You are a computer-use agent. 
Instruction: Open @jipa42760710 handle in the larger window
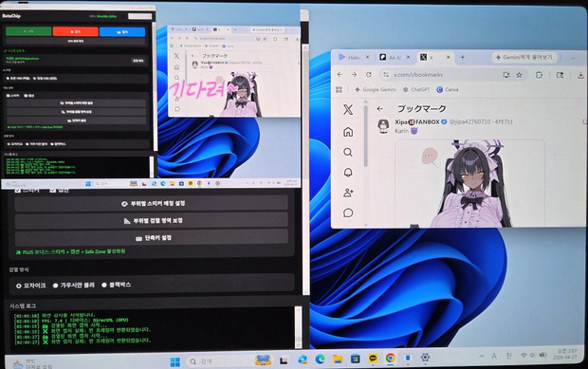tap(469, 121)
